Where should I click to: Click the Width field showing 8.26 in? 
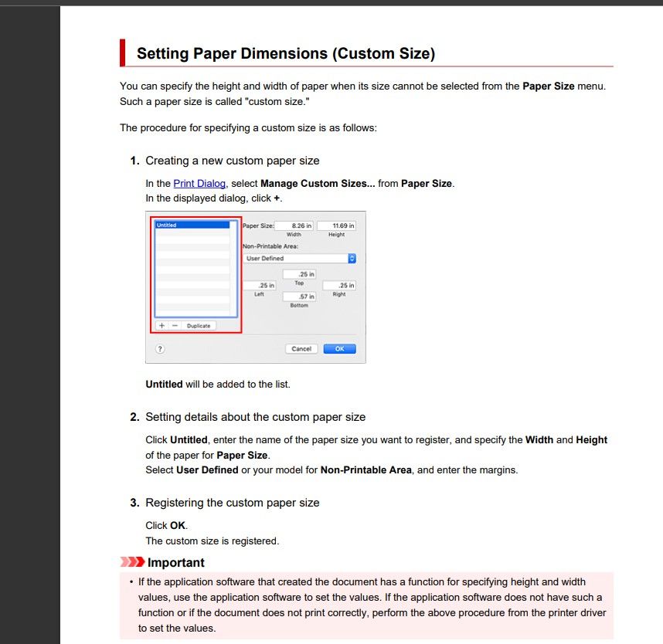coord(295,225)
